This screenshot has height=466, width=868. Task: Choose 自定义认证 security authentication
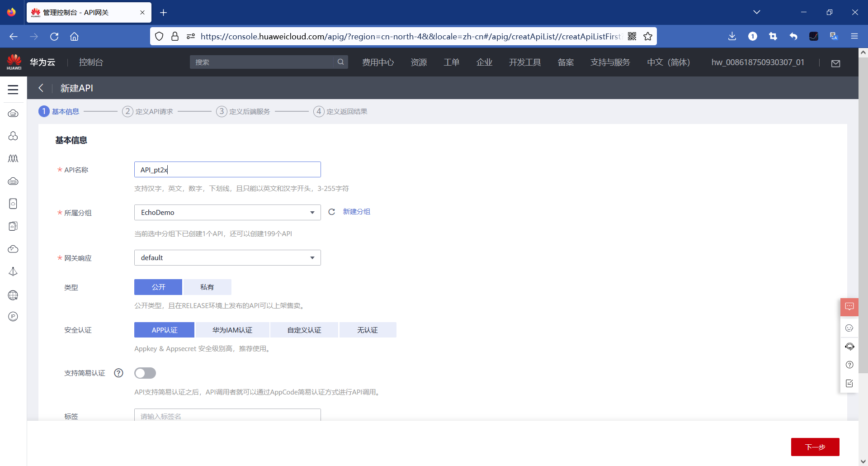pos(304,330)
